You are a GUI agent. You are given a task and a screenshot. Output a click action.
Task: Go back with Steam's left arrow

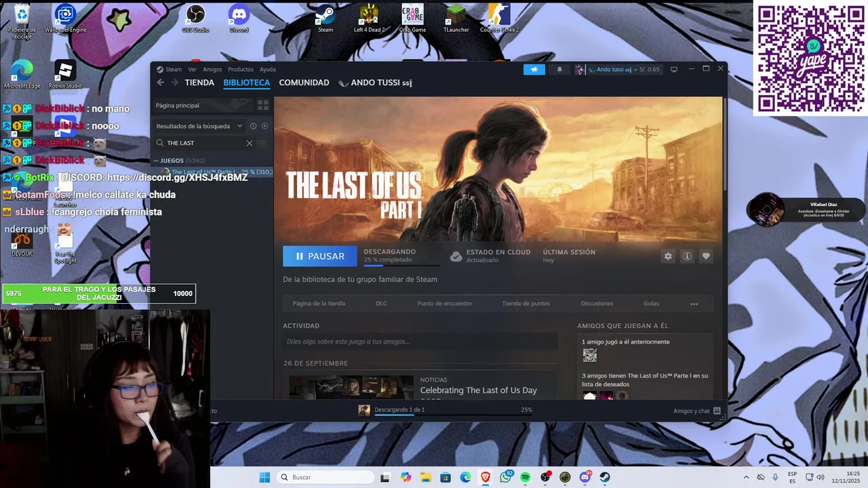coord(161,83)
